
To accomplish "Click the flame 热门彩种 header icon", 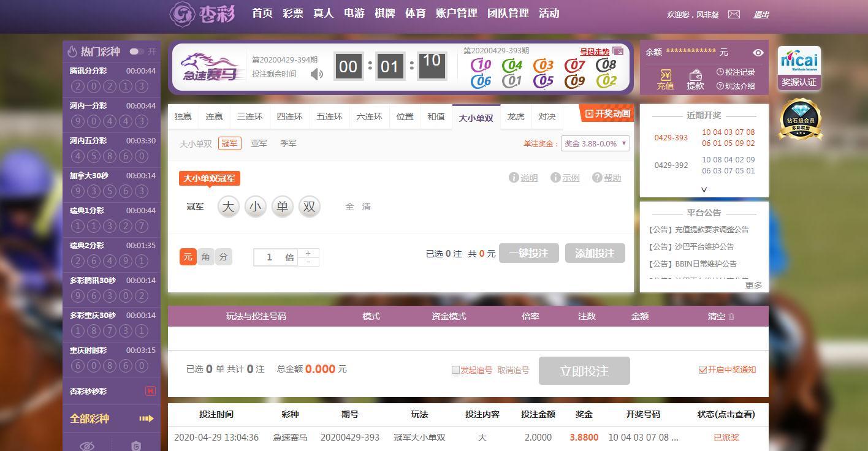I will click(x=72, y=51).
